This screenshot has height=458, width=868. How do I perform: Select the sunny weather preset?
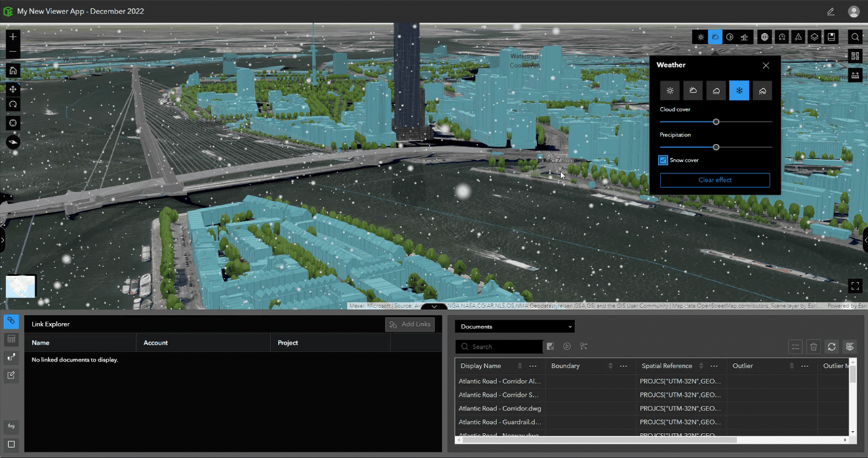[x=669, y=90]
